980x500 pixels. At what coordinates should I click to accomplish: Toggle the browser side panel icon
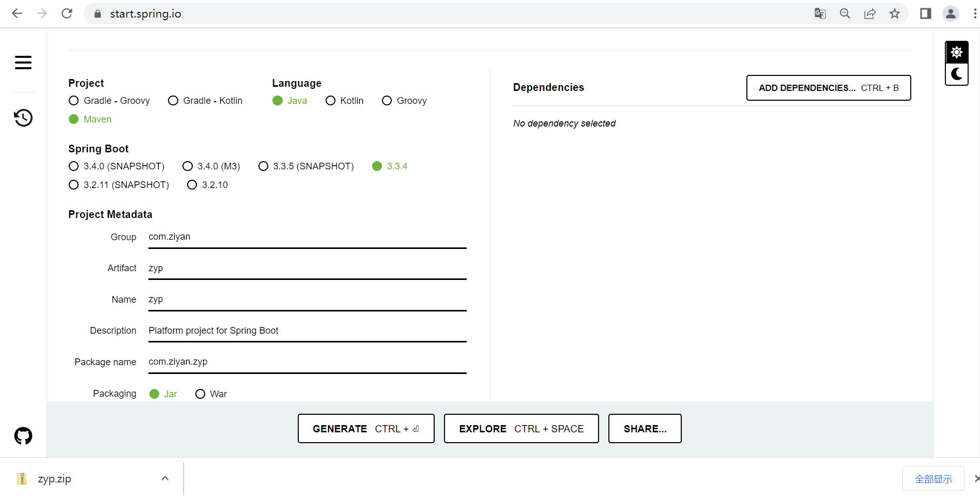[926, 13]
